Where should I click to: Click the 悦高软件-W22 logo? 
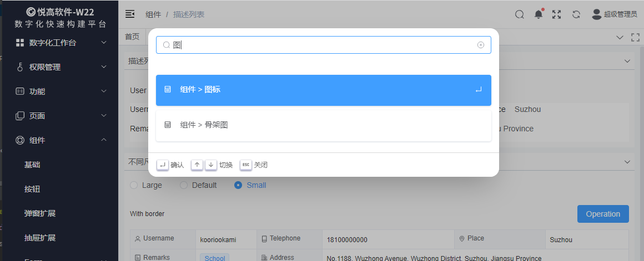click(x=61, y=12)
